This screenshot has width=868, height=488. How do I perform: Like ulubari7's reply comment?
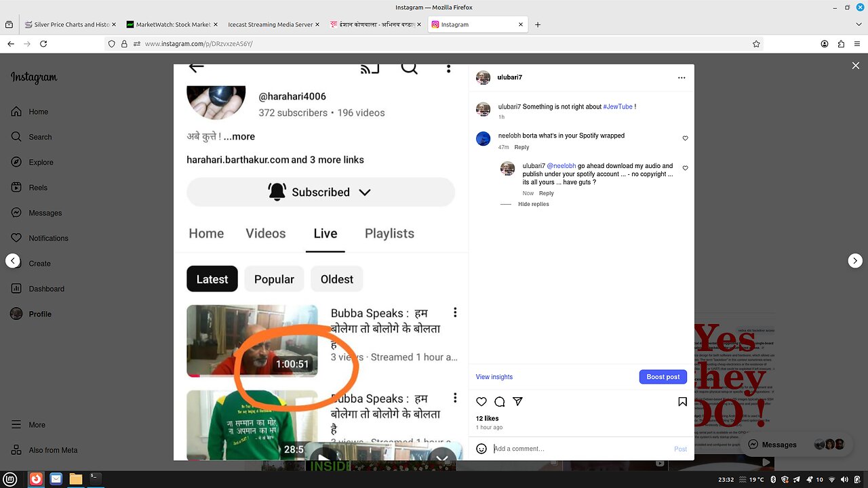tap(685, 168)
